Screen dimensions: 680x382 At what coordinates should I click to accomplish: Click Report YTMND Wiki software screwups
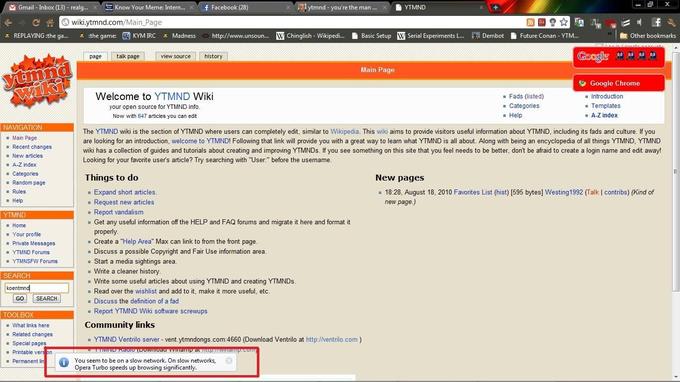click(150, 311)
